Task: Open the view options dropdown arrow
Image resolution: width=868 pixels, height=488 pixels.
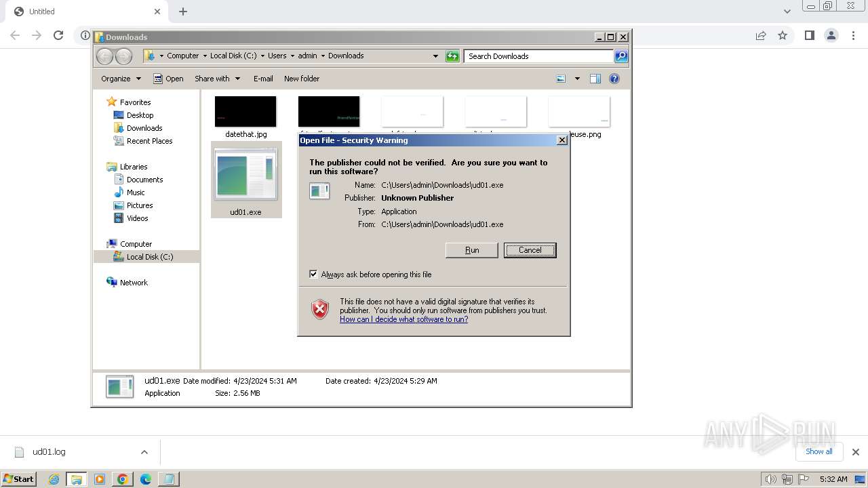Action: [x=577, y=79]
